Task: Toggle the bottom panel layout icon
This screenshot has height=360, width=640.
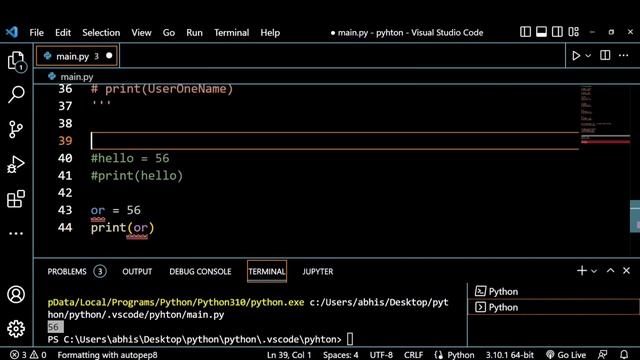Action: click(541, 32)
